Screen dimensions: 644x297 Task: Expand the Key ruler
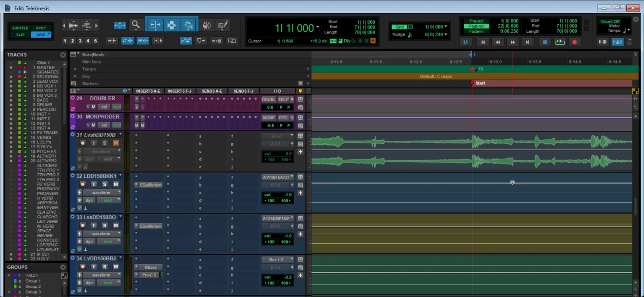75,76
